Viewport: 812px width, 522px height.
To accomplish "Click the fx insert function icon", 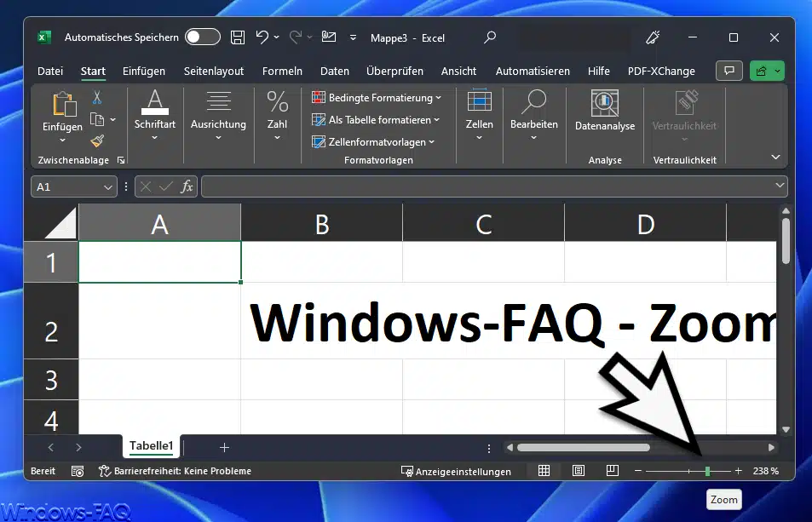I will tap(187, 186).
